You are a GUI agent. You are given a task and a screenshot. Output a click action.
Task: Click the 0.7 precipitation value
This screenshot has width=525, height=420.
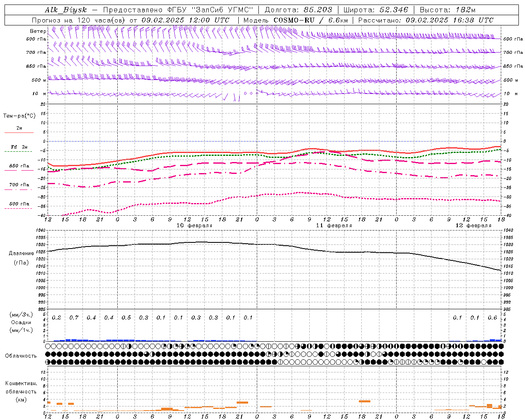[74, 318]
